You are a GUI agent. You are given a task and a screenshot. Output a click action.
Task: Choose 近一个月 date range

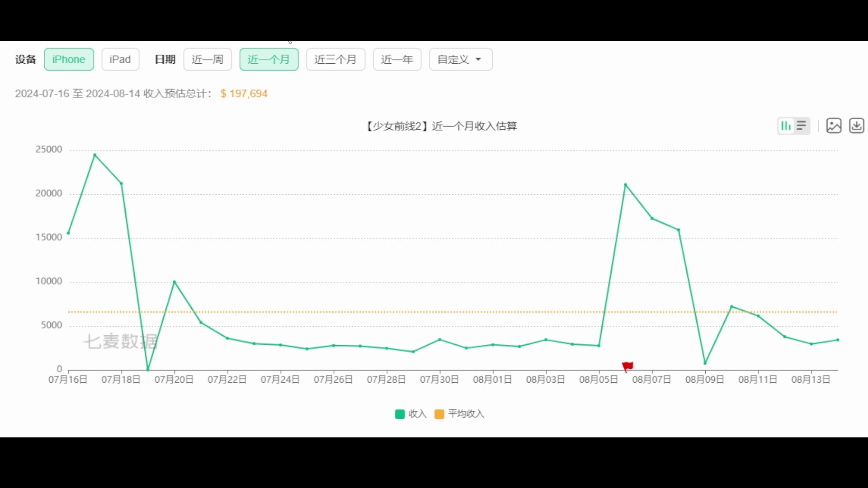[x=269, y=59]
